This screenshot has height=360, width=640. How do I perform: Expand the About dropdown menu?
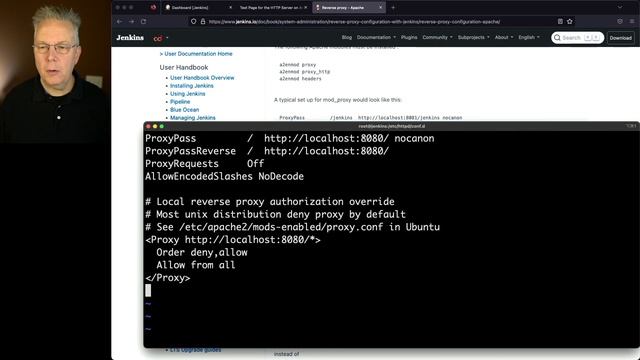pos(504,38)
